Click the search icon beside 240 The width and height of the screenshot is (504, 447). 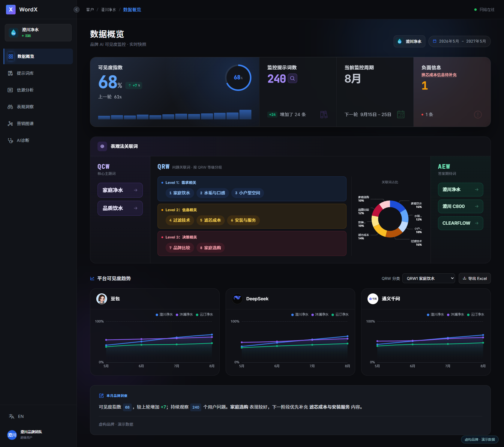click(292, 78)
